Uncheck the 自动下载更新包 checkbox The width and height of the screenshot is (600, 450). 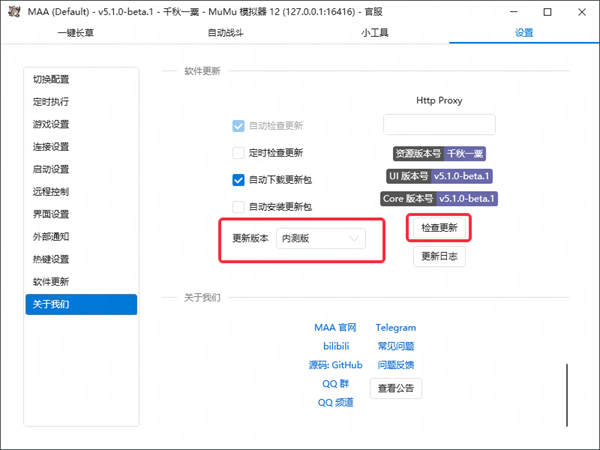239,180
